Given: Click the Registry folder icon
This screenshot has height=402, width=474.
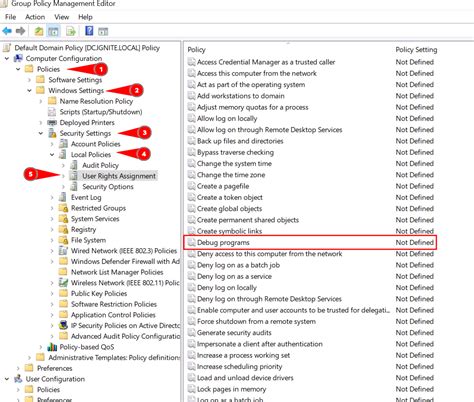Looking at the screenshot, I should (63, 229).
